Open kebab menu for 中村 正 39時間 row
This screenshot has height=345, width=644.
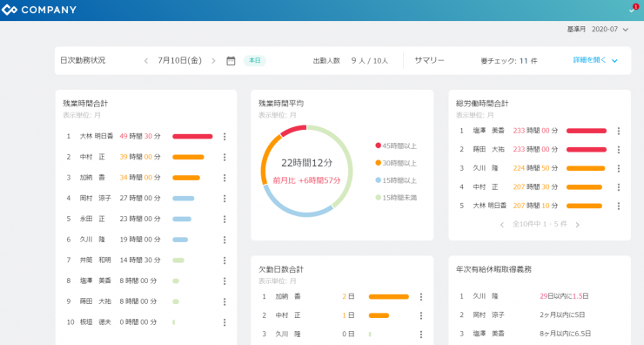(225, 157)
